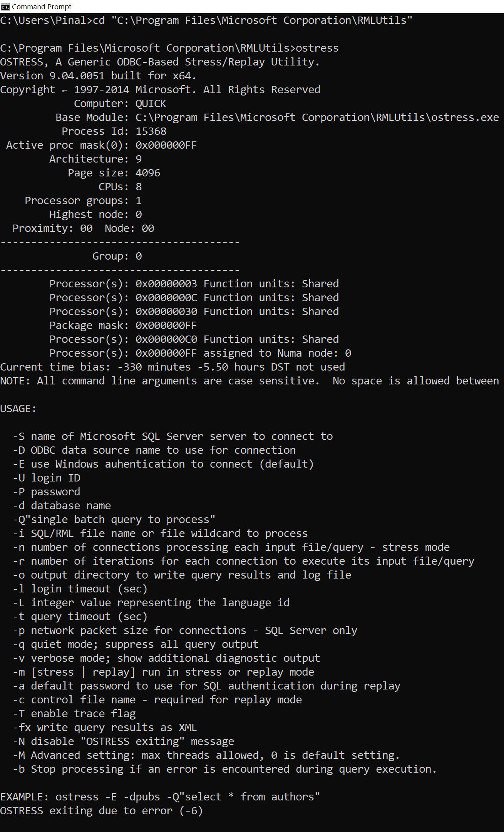Click the '-r number of iterations' option
504x832 pixels.
pyautogui.click(x=243, y=561)
